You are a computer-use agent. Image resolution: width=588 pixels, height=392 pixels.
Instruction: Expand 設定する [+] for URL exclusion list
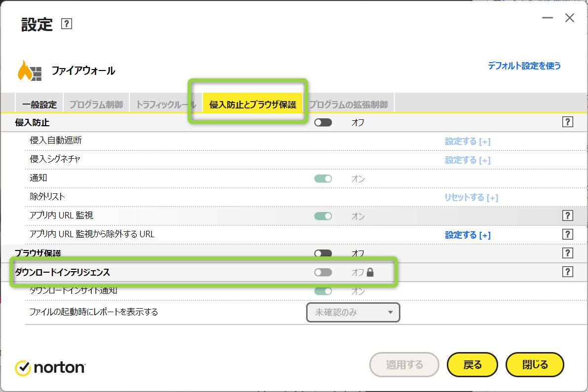point(468,235)
